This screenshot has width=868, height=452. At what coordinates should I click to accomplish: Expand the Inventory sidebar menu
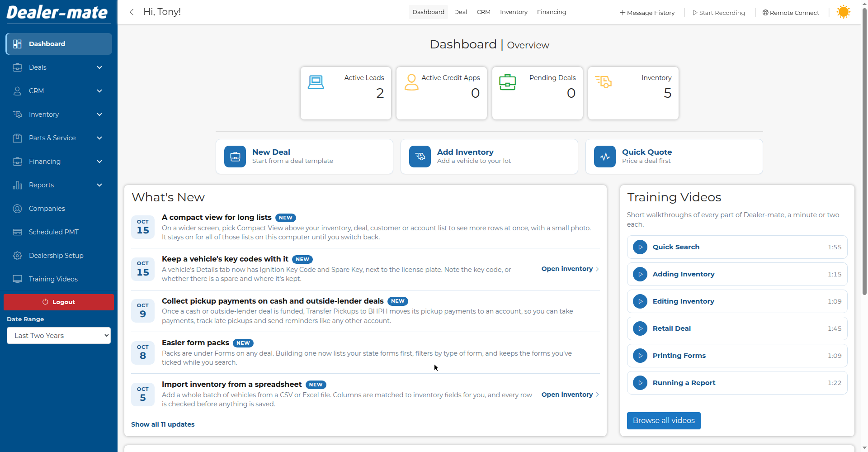pyautogui.click(x=59, y=114)
